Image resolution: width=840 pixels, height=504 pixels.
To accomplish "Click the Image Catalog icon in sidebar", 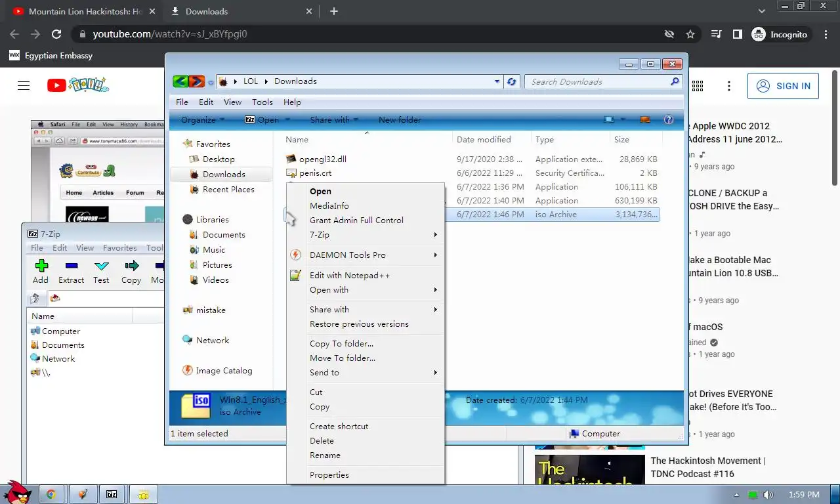I will coord(188,371).
